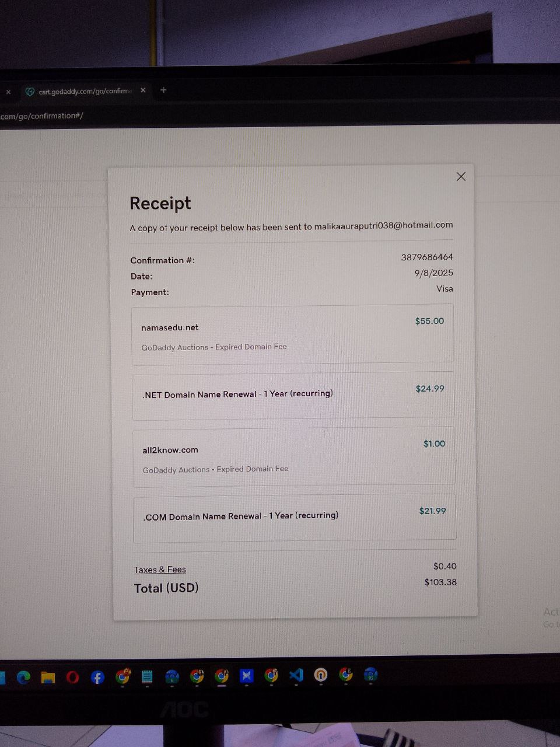Click the .NET Domain Name Renewal item
The image size is (560, 747).
pyautogui.click(x=237, y=394)
